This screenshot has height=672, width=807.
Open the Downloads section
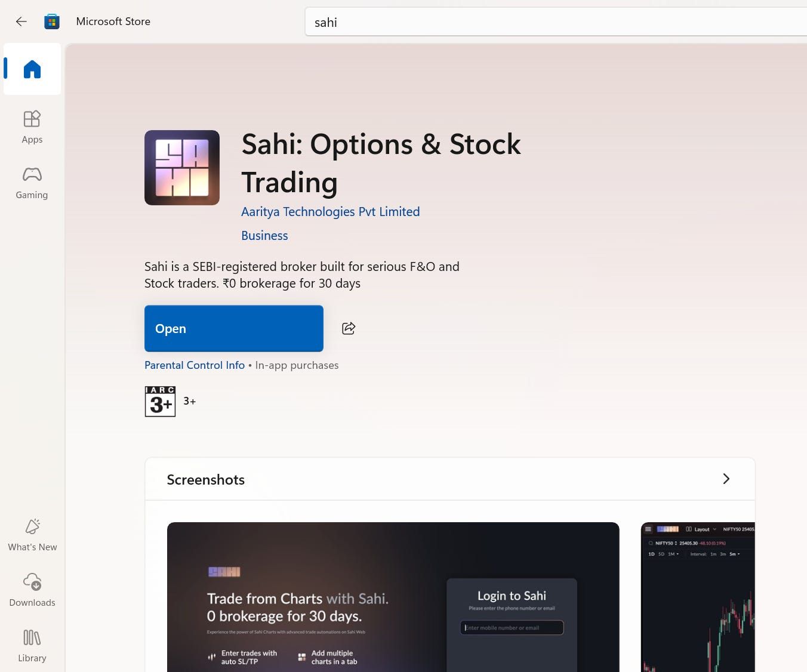32,590
